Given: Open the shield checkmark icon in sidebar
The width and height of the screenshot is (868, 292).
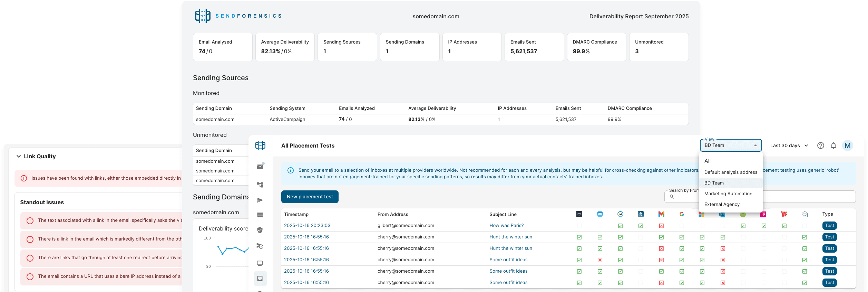Looking at the screenshot, I should pos(260,230).
